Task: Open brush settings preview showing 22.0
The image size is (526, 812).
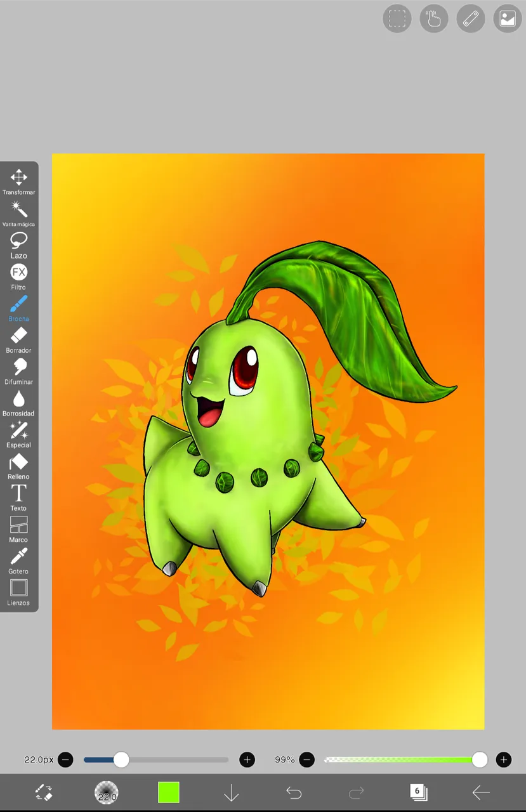Action: (106, 792)
